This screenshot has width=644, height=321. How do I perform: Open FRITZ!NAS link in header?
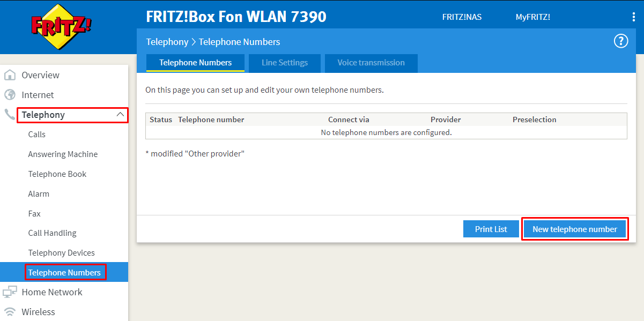[462, 17]
